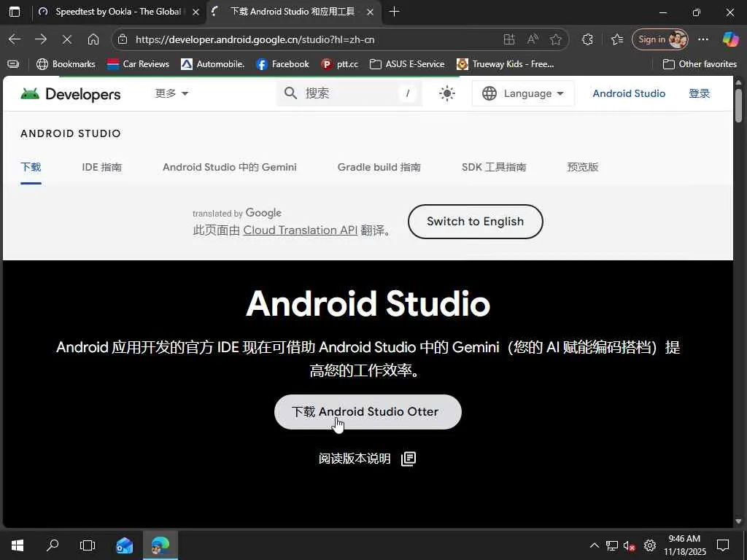View site information lock icon

[x=123, y=39]
